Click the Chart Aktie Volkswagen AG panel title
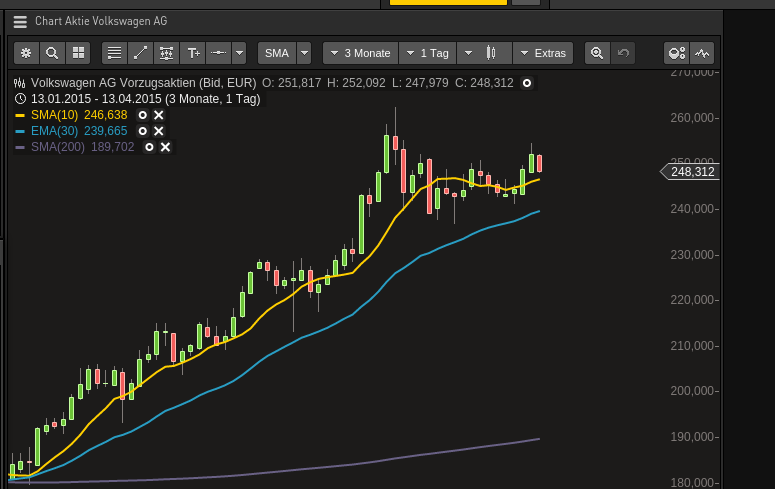This screenshot has width=775, height=489. 101,21
